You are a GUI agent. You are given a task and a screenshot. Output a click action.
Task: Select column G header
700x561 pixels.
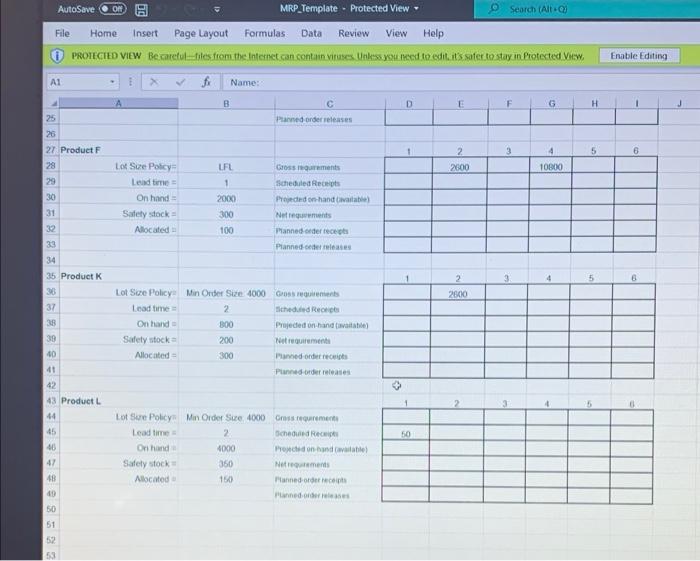pyautogui.click(x=552, y=104)
